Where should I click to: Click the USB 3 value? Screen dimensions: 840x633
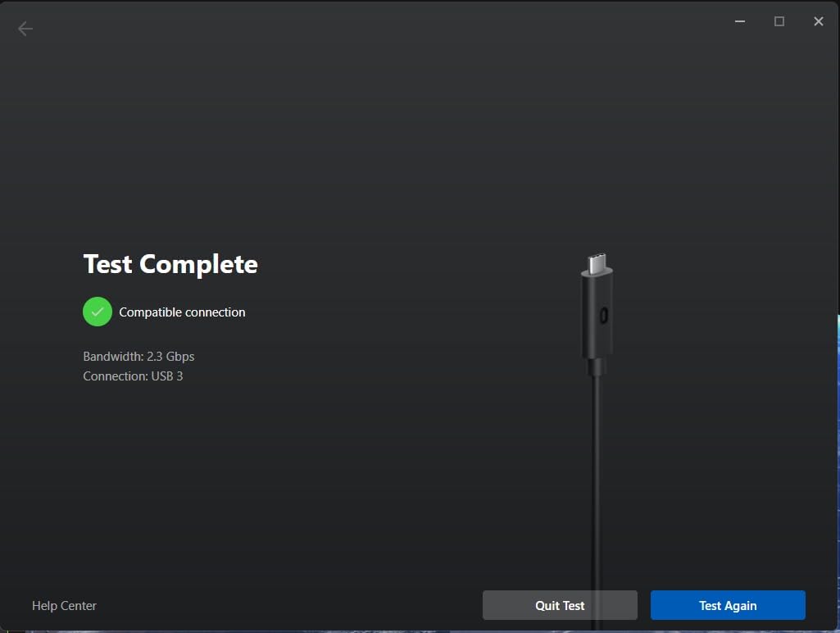tap(167, 376)
